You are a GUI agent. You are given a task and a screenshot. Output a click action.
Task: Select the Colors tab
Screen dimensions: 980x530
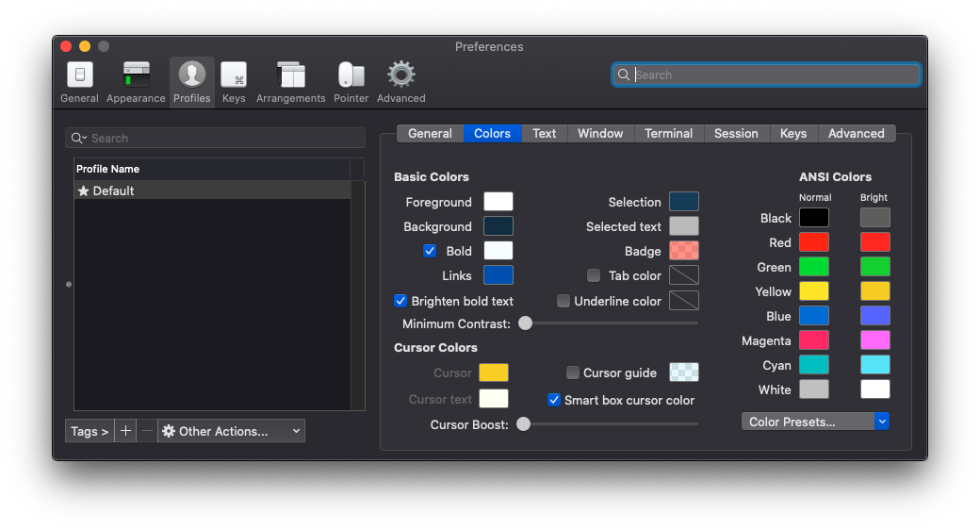[x=493, y=133]
